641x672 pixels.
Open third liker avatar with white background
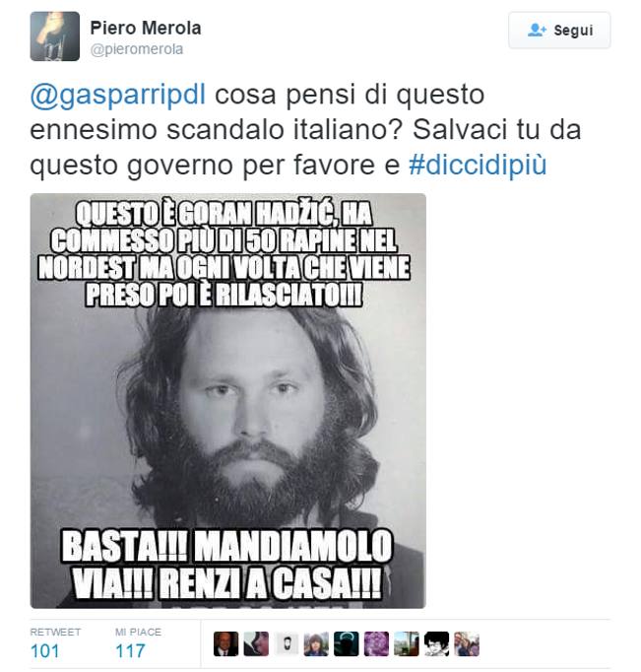287,643
